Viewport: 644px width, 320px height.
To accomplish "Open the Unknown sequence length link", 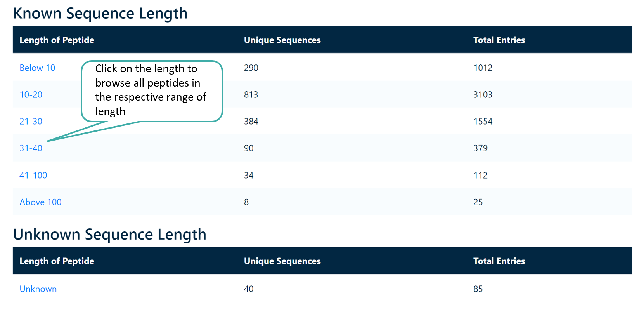I will pyautogui.click(x=38, y=289).
